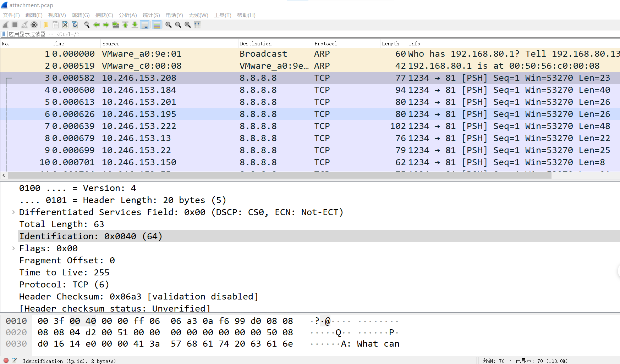Image resolution: width=620 pixels, height=364 pixels.
Task: Close the capture file via toolbar icon
Action: 65,25
